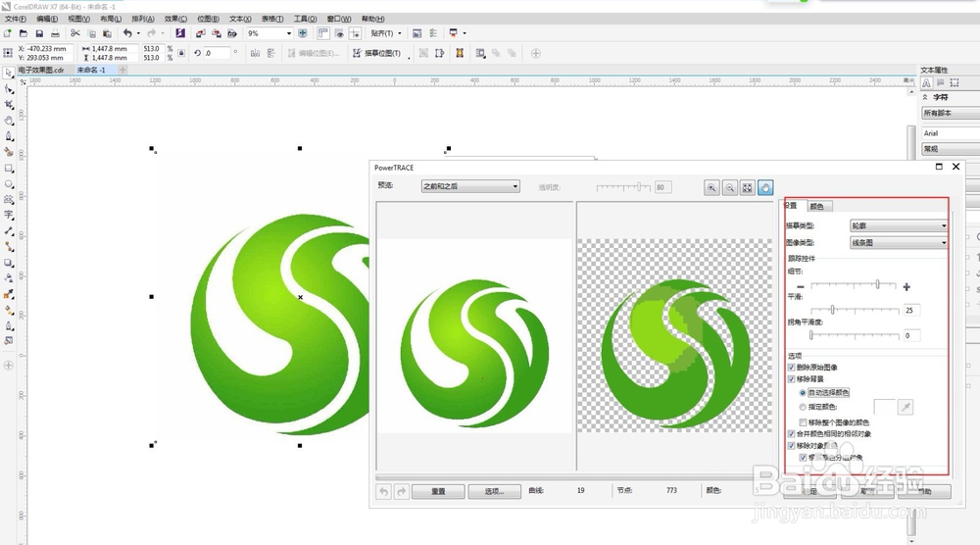Open the 文件(F) menu
The image size is (980, 545).
coord(16,19)
